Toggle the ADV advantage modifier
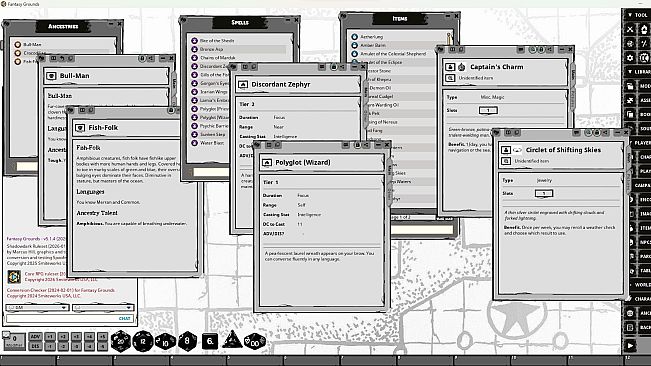 [x=35, y=337]
